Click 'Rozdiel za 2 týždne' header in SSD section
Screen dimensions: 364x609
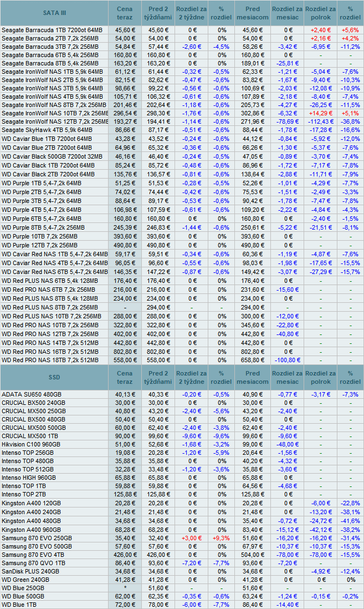pos(191,377)
